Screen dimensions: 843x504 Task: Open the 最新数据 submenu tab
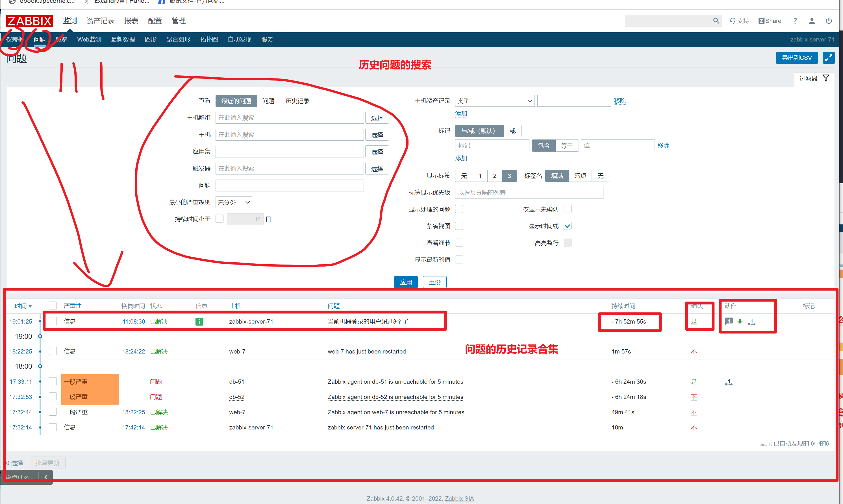[x=123, y=40]
